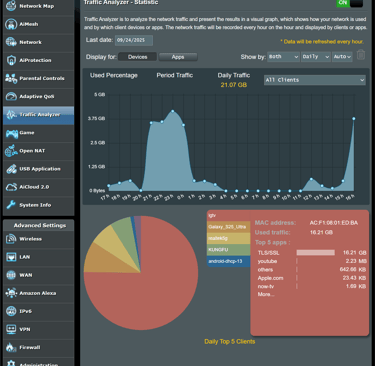Image resolution: width=375 pixels, height=366 pixels.
Task: Select Adaptive QoS menu label
Action: coord(37,97)
